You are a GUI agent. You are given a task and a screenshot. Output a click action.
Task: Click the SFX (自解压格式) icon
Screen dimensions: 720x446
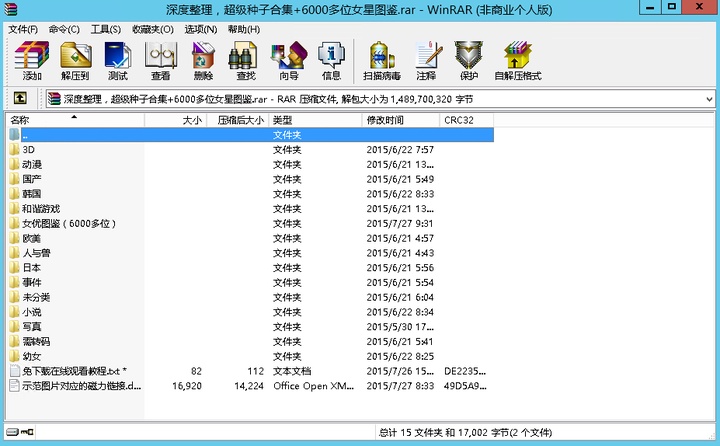coord(517,60)
